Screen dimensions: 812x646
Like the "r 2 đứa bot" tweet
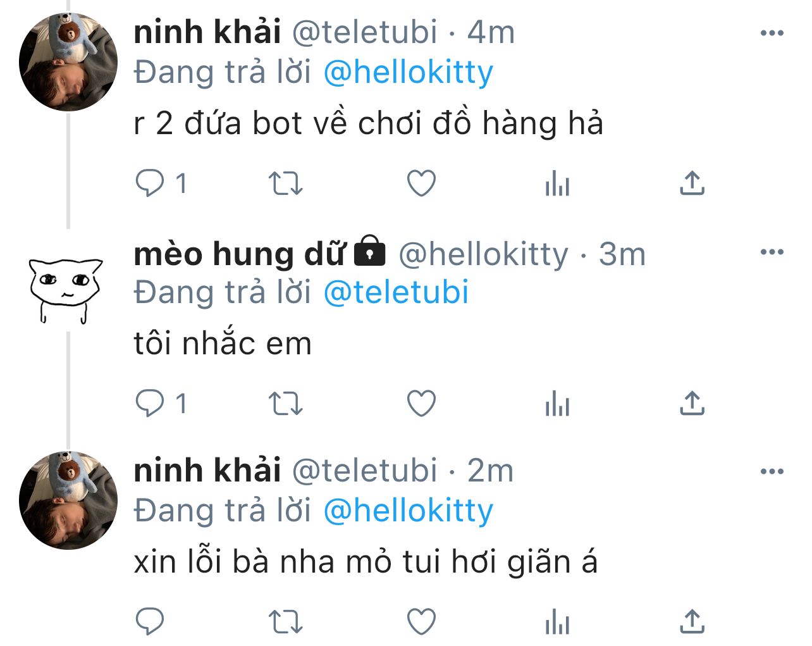click(421, 183)
